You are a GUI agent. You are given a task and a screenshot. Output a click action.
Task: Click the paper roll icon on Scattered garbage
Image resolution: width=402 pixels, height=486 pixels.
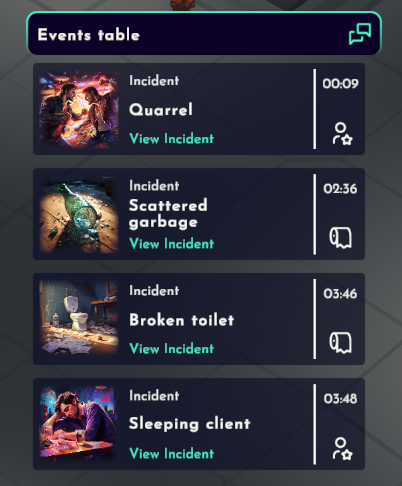pos(340,238)
